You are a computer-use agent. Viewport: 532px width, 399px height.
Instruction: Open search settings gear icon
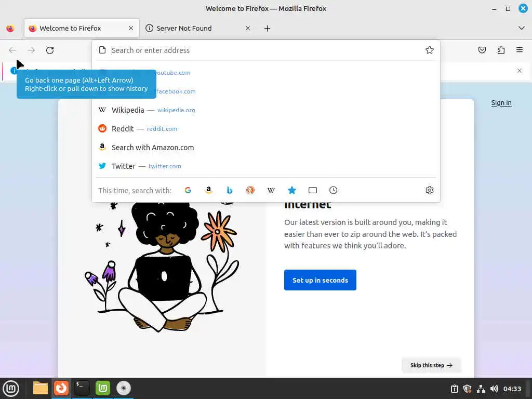430,190
